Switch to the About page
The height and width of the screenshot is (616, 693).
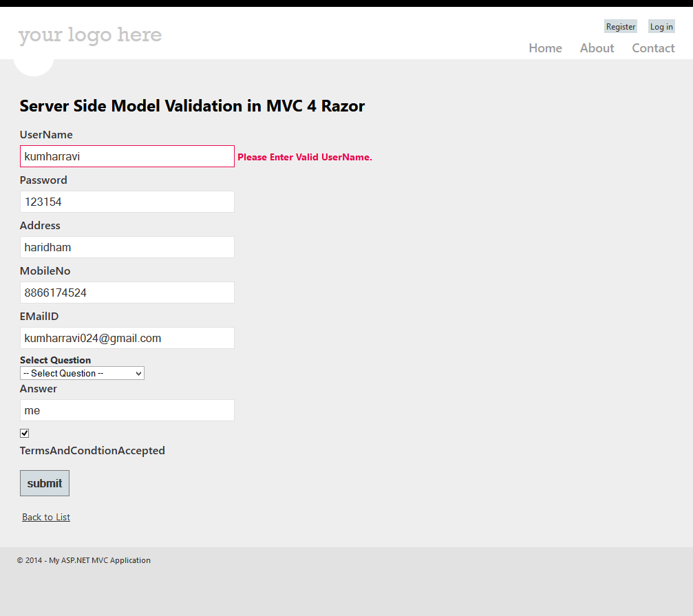click(596, 47)
